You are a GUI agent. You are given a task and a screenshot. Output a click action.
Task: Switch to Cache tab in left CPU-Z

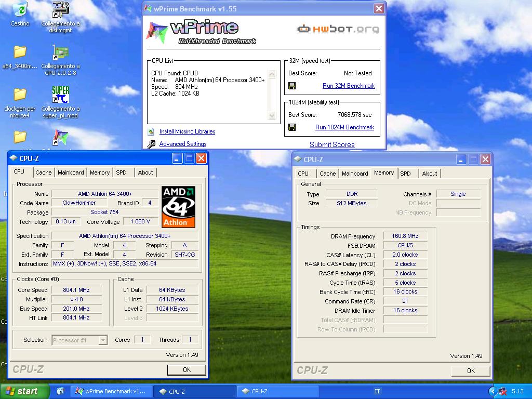44,172
